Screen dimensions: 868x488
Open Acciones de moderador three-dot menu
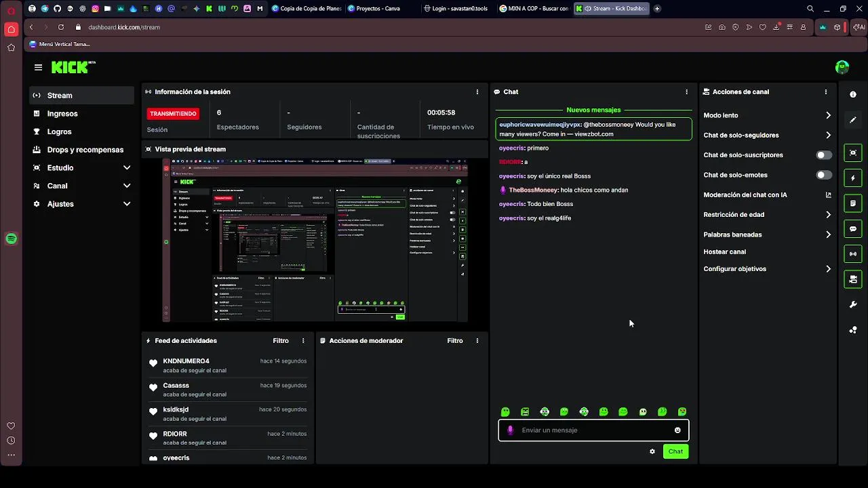pyautogui.click(x=477, y=341)
